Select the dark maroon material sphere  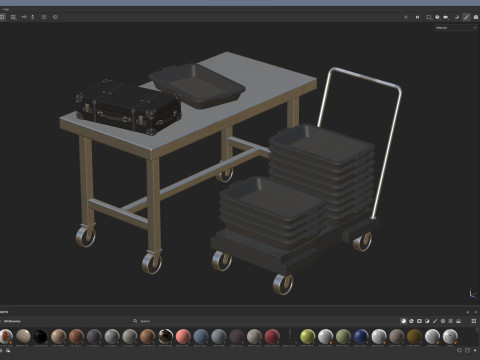coord(236,336)
